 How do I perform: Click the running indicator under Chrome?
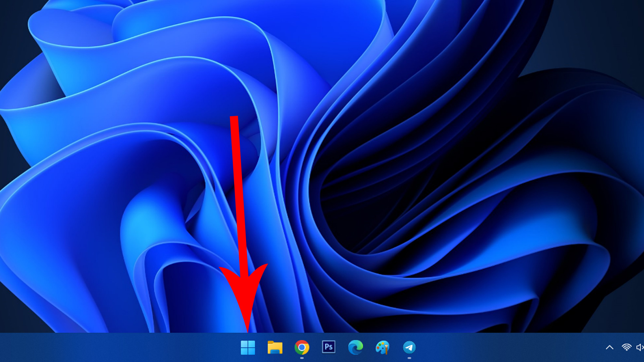click(x=302, y=358)
